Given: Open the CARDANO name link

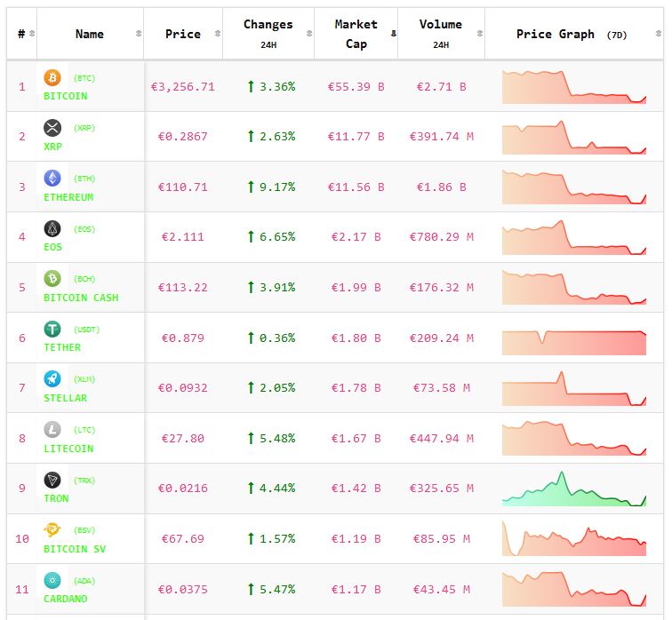Looking at the screenshot, I should 68,599.
